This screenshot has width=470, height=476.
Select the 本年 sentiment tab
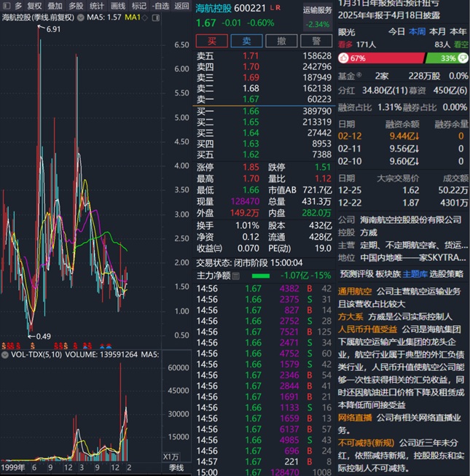(x=458, y=31)
